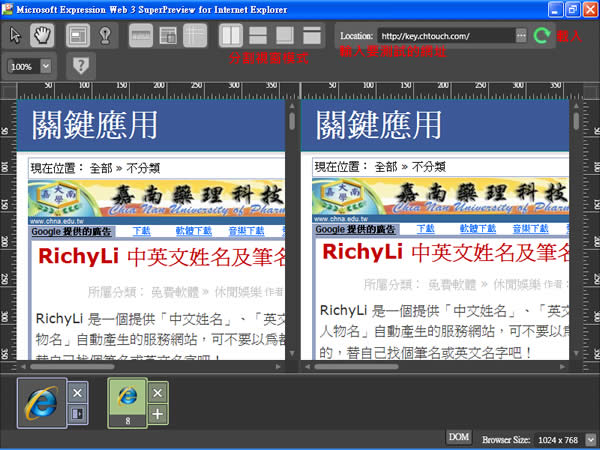Click the right pane 音樂下載 ad link

530,229
